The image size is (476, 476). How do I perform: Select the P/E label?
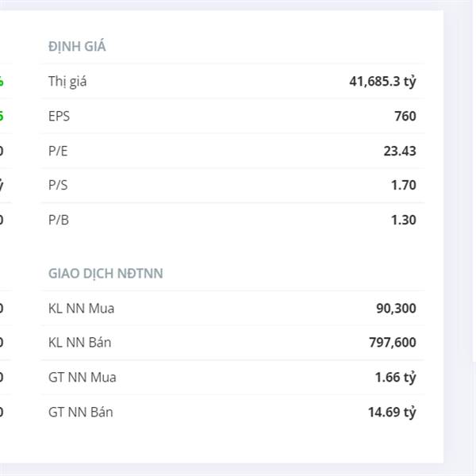(x=58, y=151)
